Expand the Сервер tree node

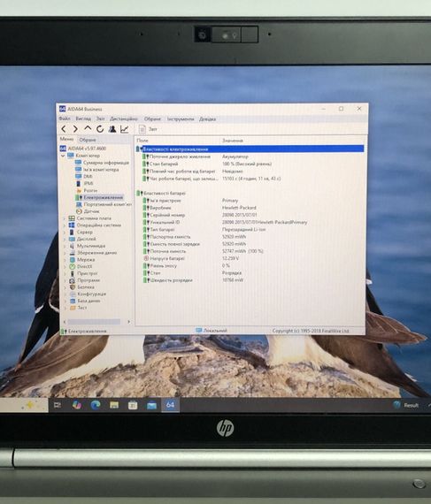(65, 233)
